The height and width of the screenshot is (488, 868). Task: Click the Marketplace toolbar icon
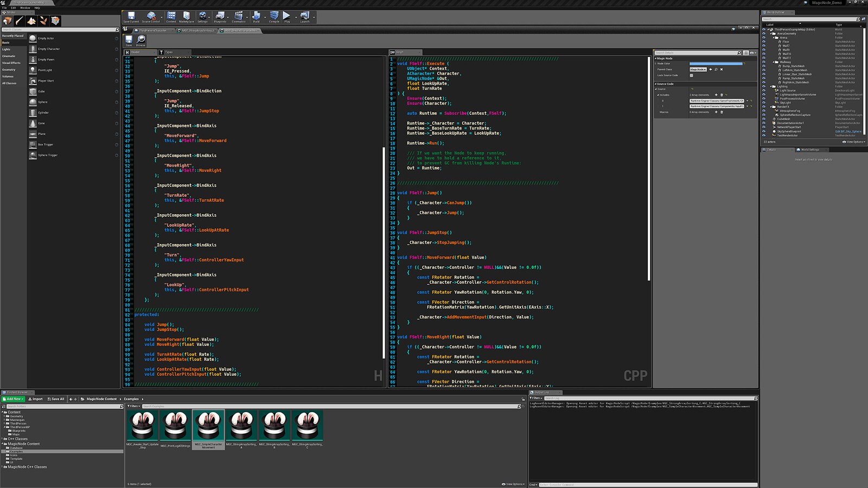pyautogui.click(x=186, y=16)
